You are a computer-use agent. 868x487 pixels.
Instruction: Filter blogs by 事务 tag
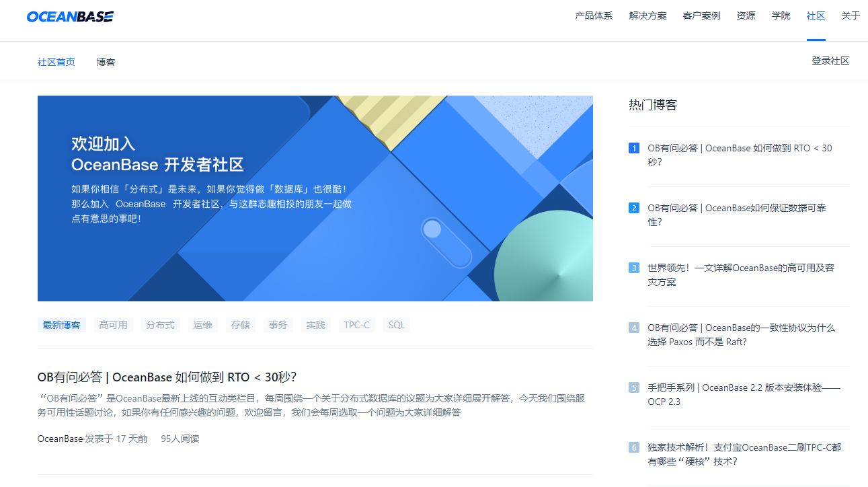point(278,325)
